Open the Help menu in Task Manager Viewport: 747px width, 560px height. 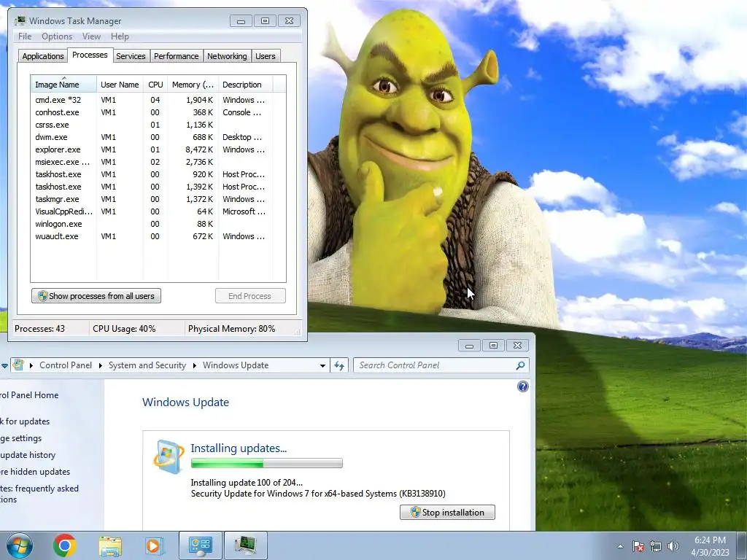coord(120,36)
